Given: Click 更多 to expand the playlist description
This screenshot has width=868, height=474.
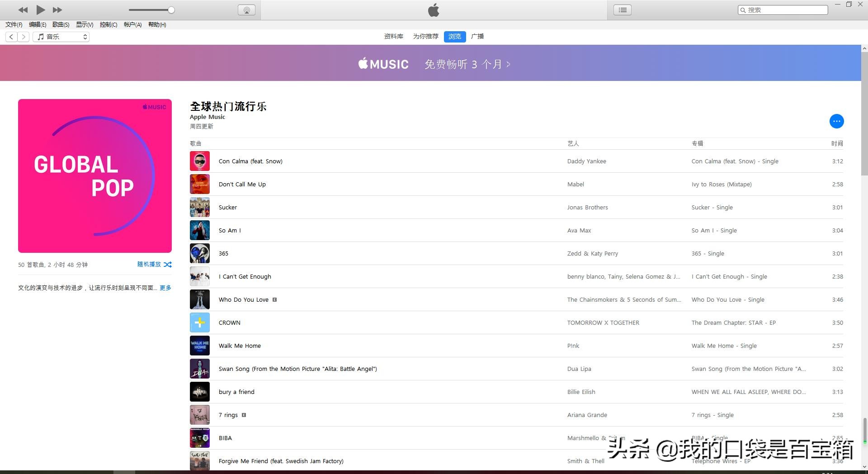Looking at the screenshot, I should click(x=165, y=288).
